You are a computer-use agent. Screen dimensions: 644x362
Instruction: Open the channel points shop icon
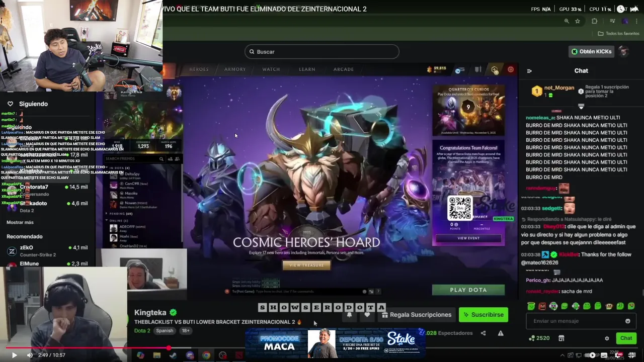coord(561,338)
